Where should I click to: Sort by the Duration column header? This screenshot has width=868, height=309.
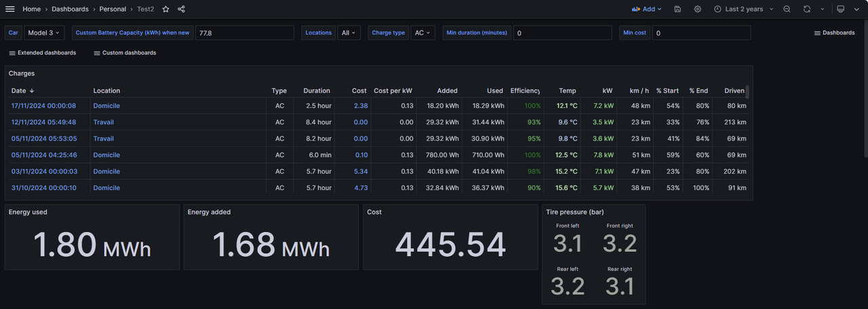click(317, 90)
